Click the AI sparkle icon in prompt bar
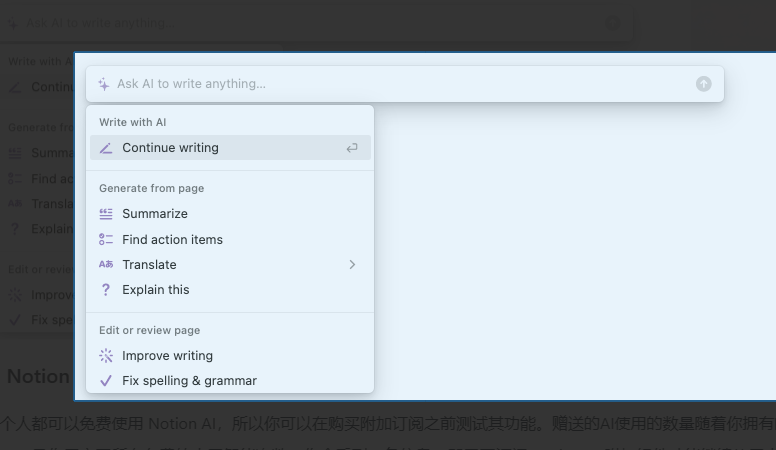Screen dimensions: 776x450 click(104, 84)
